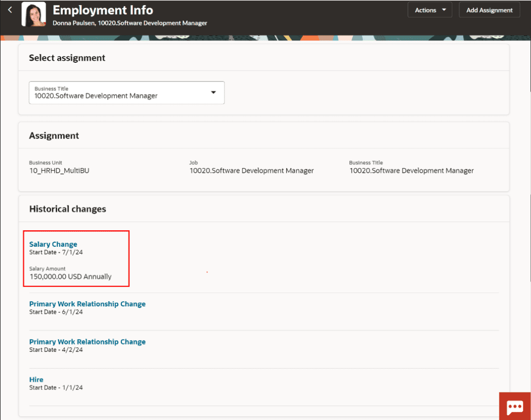Viewport: 531px width, 420px height.
Task: Click the Add Assignment button
Action: coord(489,10)
